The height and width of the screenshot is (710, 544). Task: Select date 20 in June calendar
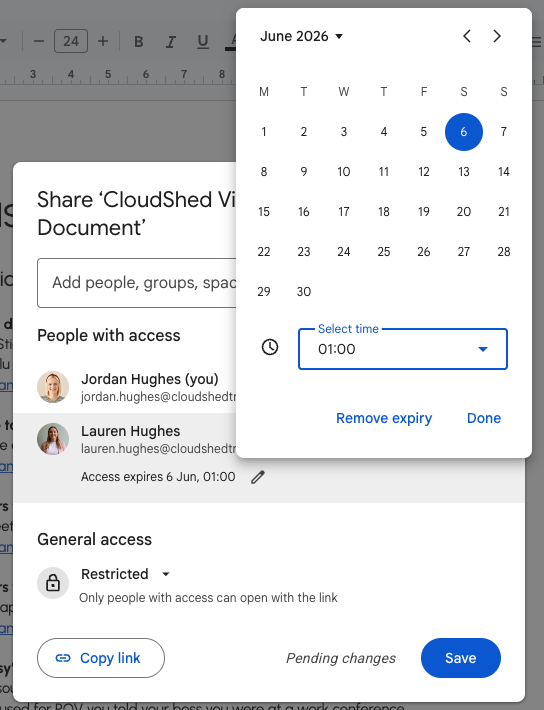[x=464, y=211]
